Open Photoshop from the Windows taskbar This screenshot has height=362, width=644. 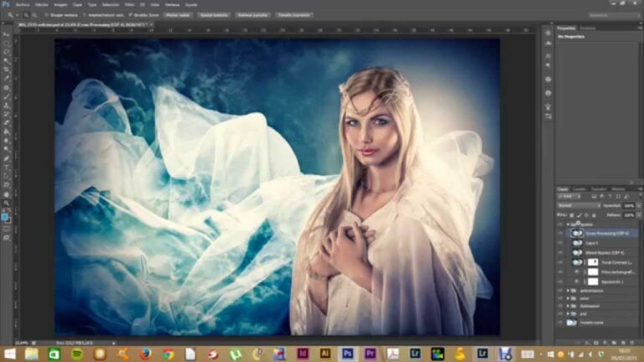347,354
